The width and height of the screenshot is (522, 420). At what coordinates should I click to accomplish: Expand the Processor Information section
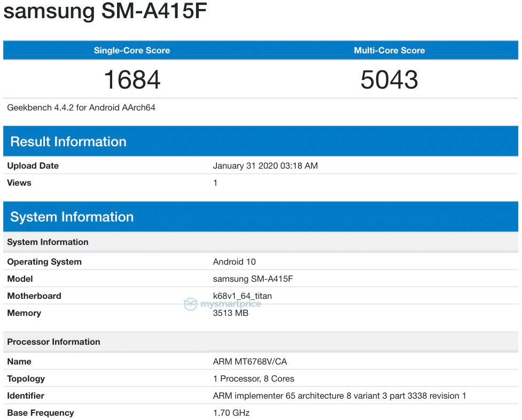tap(53, 342)
